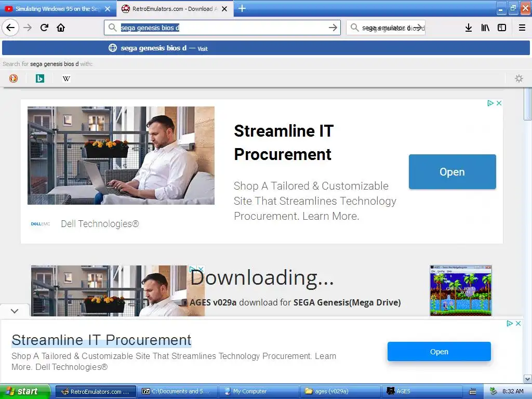Click Open on the bottom banner ad

point(439,352)
